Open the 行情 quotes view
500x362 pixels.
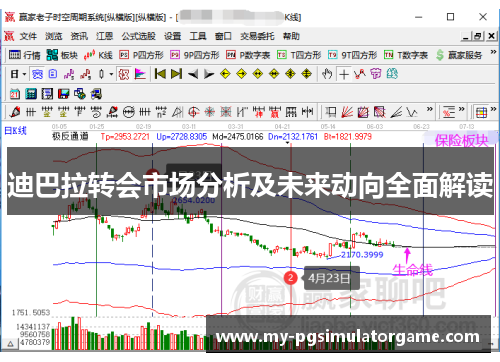(x=24, y=55)
